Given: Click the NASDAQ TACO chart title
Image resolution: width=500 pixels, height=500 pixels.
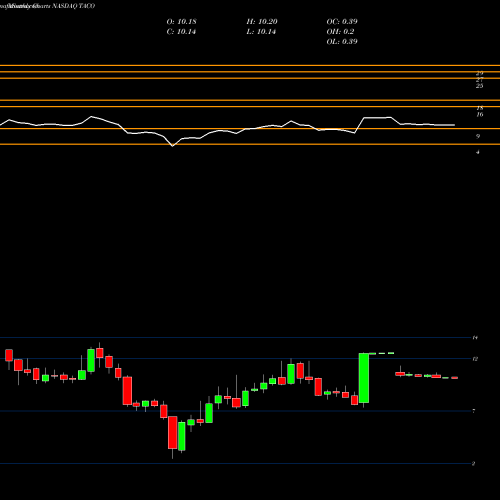Looking at the screenshot, I should [x=47, y=6].
